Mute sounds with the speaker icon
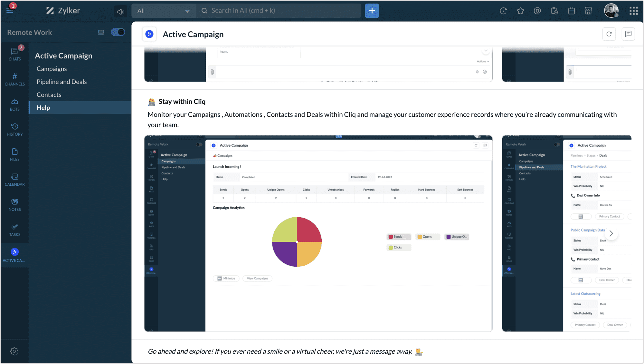The width and height of the screenshot is (644, 364). (121, 12)
